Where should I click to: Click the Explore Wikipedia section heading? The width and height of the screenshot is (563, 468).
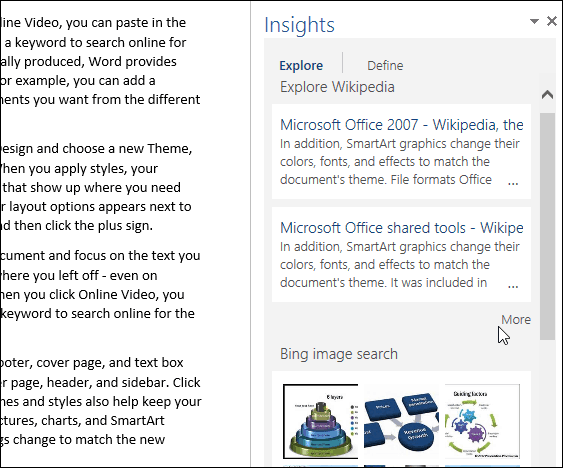337,87
